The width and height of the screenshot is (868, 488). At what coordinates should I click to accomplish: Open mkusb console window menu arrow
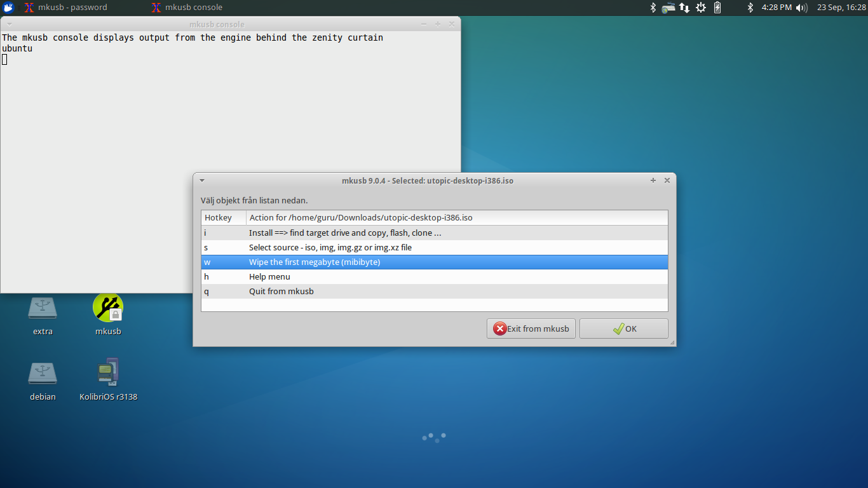[x=9, y=24]
